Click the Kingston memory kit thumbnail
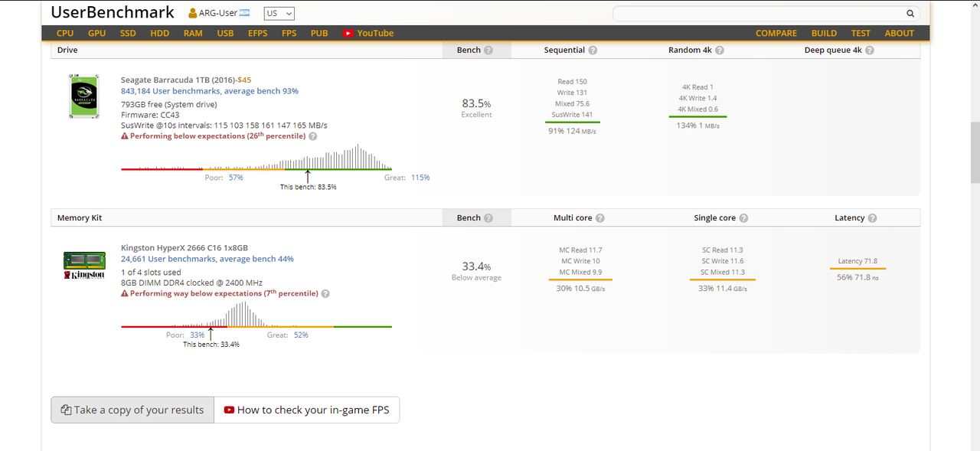The image size is (980, 451). [84, 266]
